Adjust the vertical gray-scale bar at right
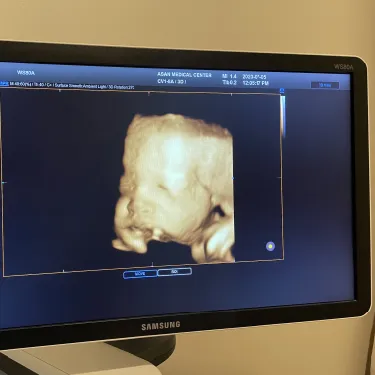The width and height of the screenshot is (375, 375). (x=283, y=117)
